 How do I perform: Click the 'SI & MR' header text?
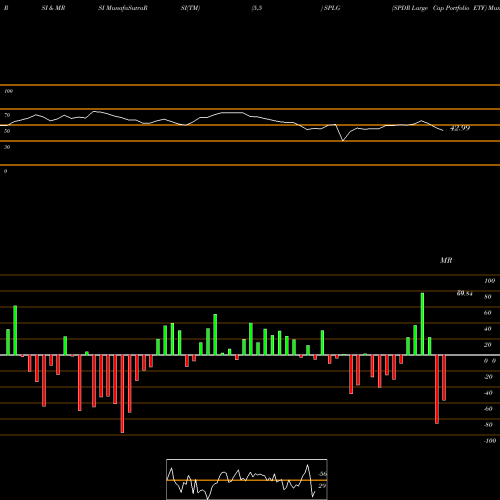tap(53, 8)
